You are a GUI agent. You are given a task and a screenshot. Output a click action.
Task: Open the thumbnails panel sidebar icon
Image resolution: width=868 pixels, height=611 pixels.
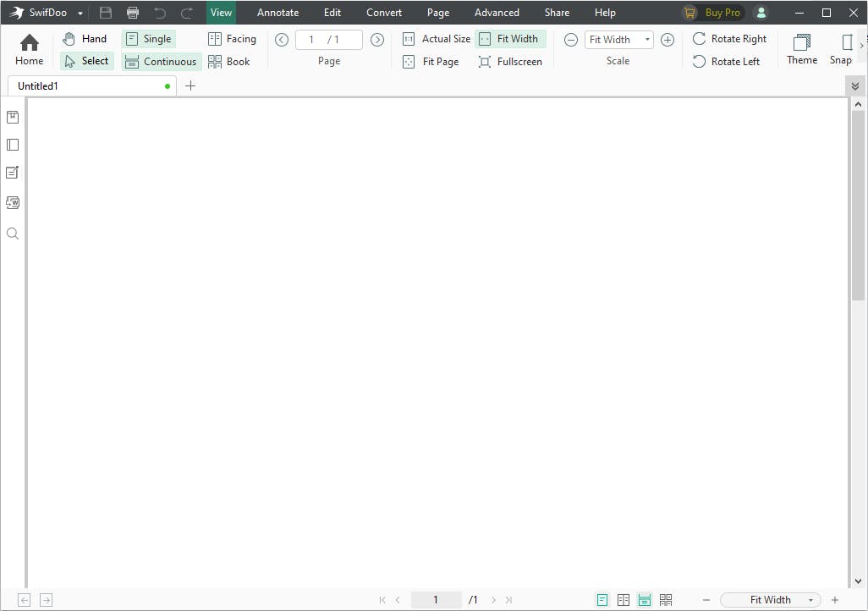[x=13, y=145]
